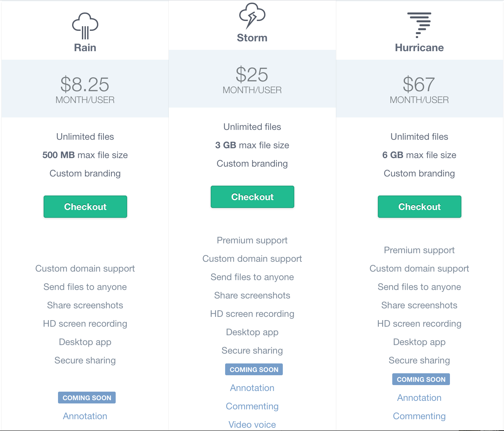Click the Rain cloud plan icon
This screenshot has width=504, height=431.
[x=85, y=26]
